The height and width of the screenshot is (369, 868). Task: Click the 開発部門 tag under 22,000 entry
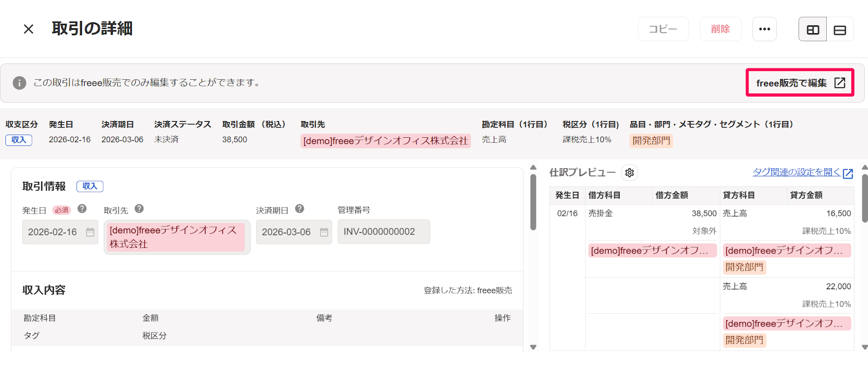click(x=744, y=340)
